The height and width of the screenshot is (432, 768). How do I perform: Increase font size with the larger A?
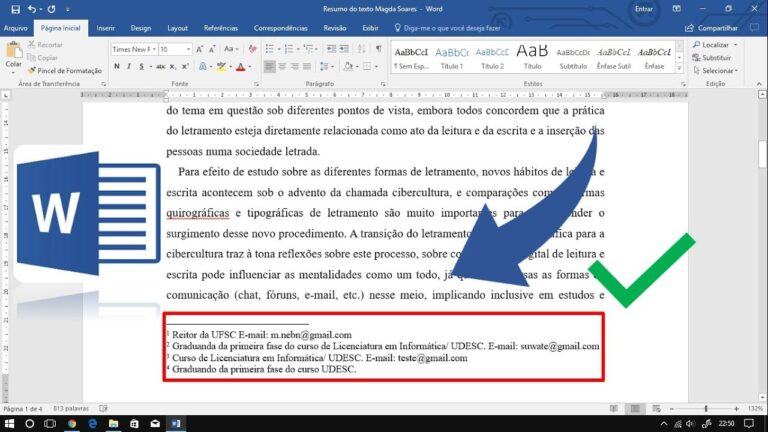pos(199,49)
